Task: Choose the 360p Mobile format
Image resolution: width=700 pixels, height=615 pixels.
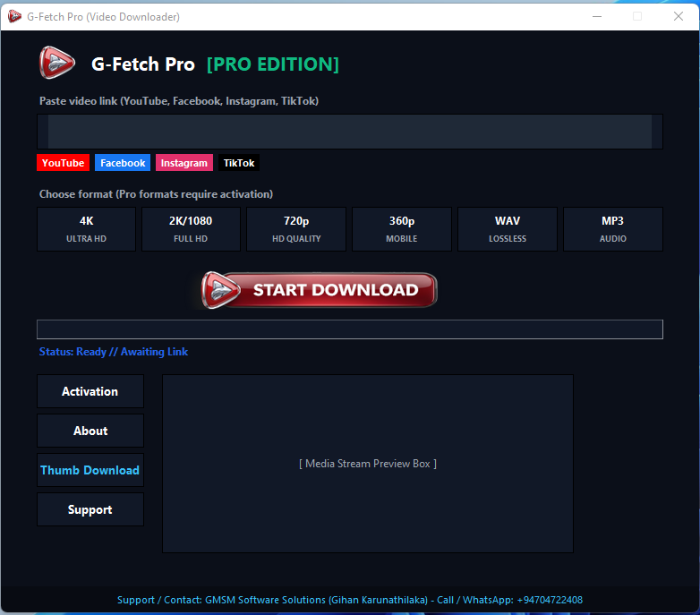Action: (402, 229)
